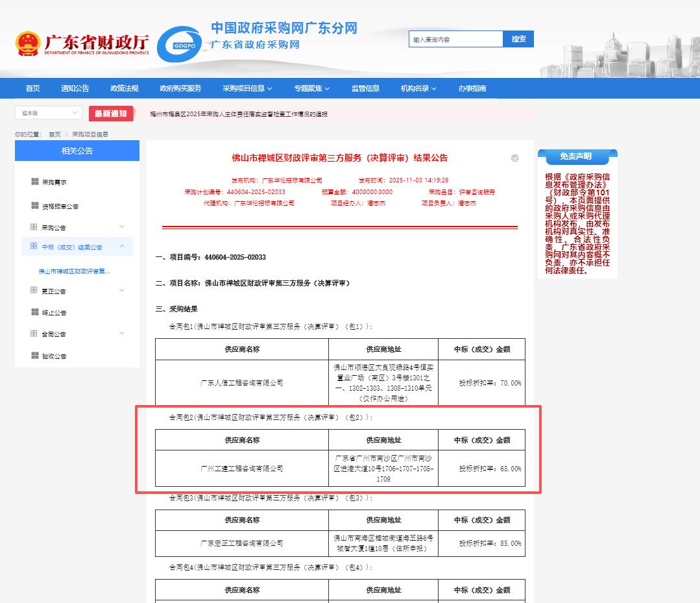Click the grid icon beside 终止公告
The width and height of the screenshot is (700, 603).
pyautogui.click(x=34, y=312)
